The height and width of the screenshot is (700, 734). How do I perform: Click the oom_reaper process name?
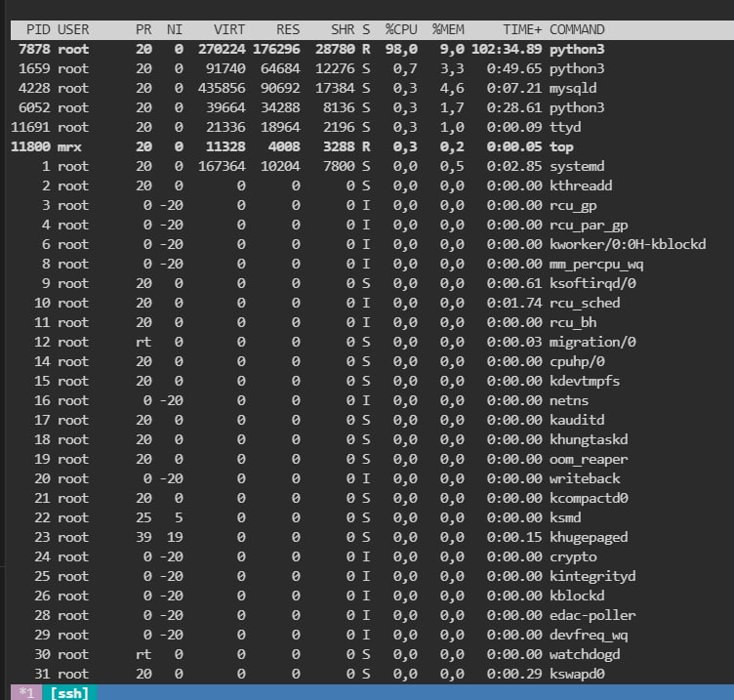click(x=589, y=459)
